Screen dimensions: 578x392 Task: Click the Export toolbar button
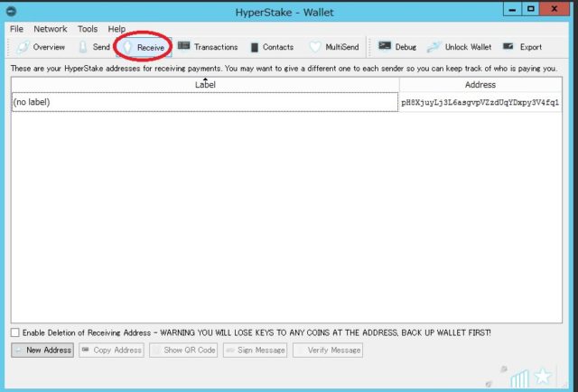[522, 47]
